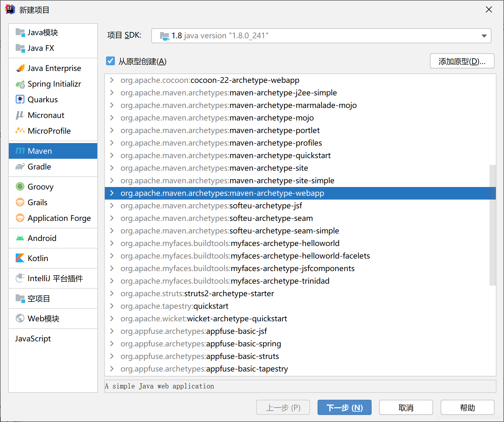Select Kotlin project type
The width and height of the screenshot is (504, 422).
[x=53, y=258]
